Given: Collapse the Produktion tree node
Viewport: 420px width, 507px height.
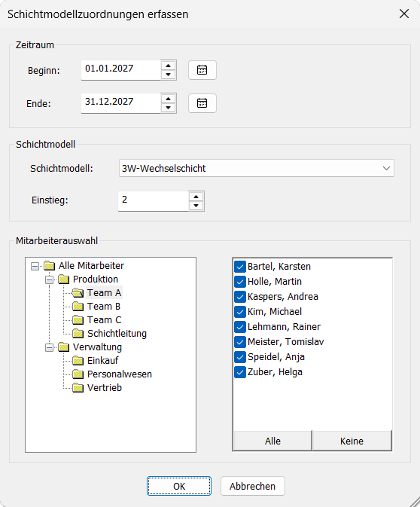Looking at the screenshot, I should 49,279.
